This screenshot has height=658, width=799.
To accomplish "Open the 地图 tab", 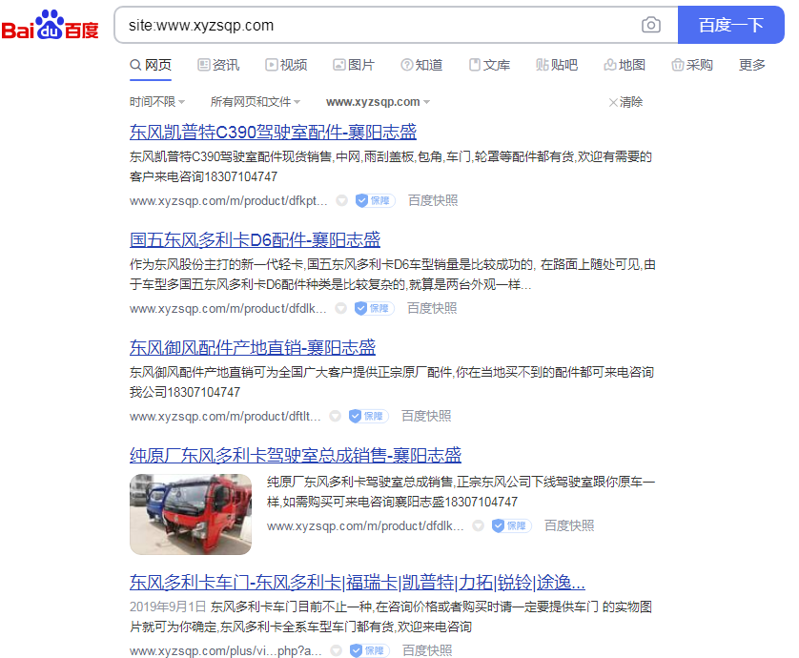I will pos(624,65).
